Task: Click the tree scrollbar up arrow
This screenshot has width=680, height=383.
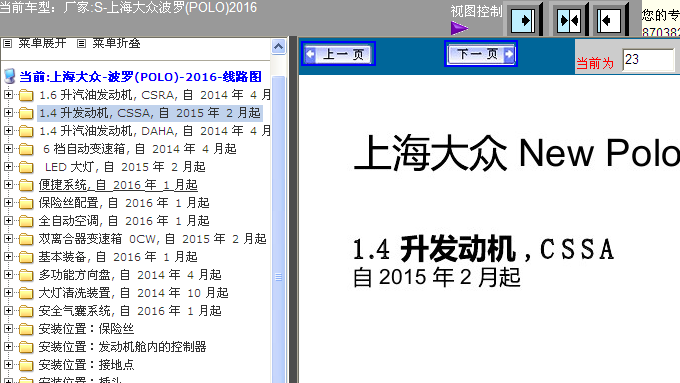Action: tap(278, 46)
